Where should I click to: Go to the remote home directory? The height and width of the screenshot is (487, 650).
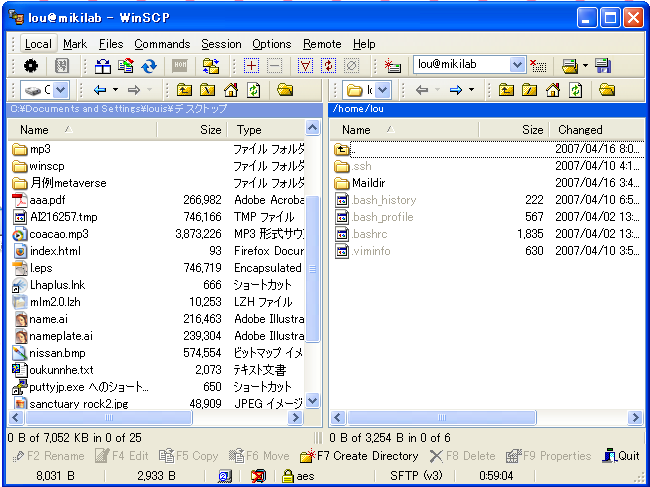click(x=552, y=90)
